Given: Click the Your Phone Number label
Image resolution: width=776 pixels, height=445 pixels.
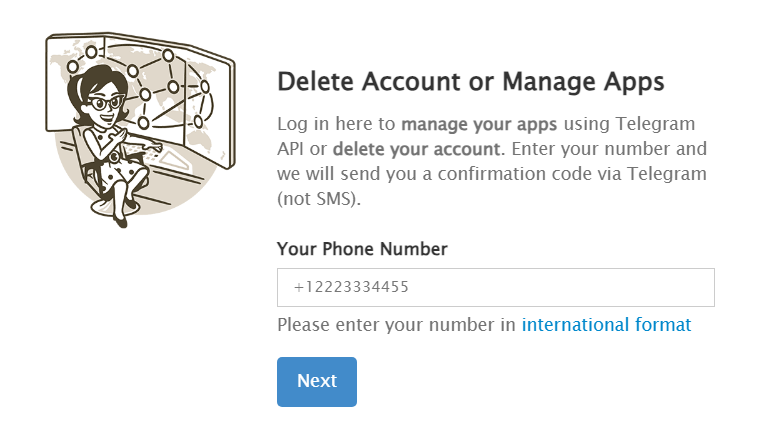Looking at the screenshot, I should tap(362, 248).
